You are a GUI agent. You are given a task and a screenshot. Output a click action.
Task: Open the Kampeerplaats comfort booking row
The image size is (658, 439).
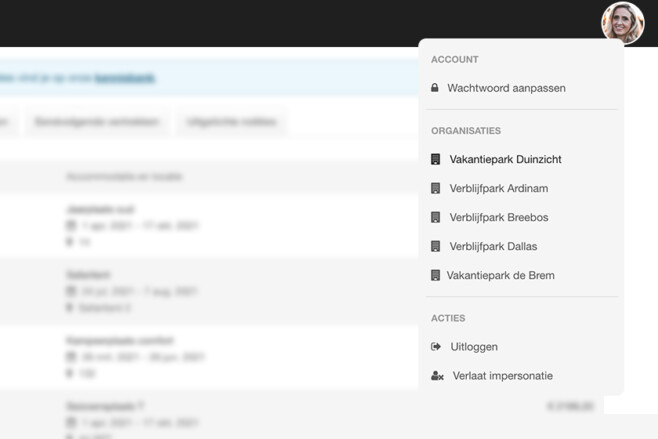point(119,341)
